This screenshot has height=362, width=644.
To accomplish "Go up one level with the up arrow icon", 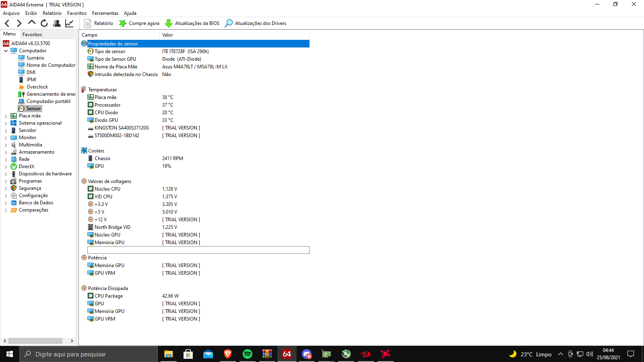I will (31, 23).
